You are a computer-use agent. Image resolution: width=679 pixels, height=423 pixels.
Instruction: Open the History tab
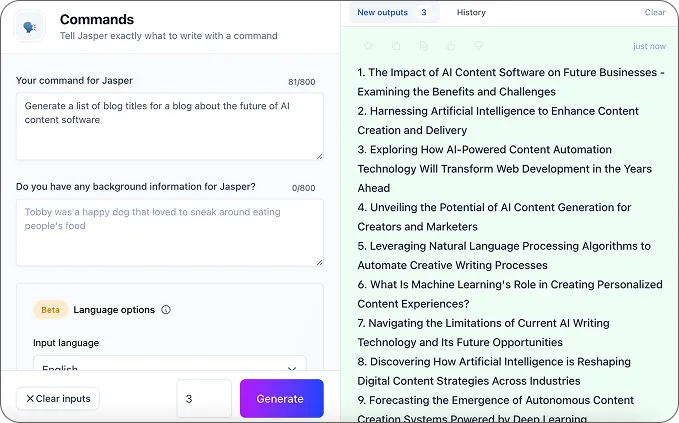tap(471, 13)
